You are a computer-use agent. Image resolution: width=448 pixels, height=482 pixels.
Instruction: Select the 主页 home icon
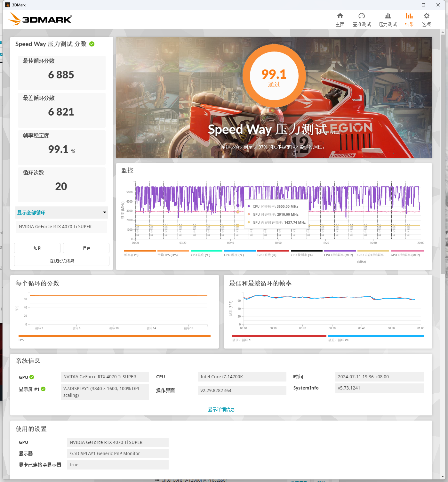[340, 19]
